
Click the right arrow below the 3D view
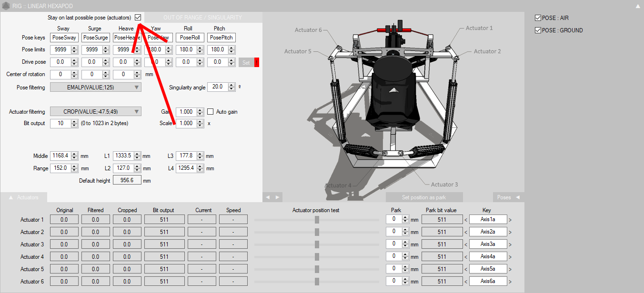[x=277, y=197]
